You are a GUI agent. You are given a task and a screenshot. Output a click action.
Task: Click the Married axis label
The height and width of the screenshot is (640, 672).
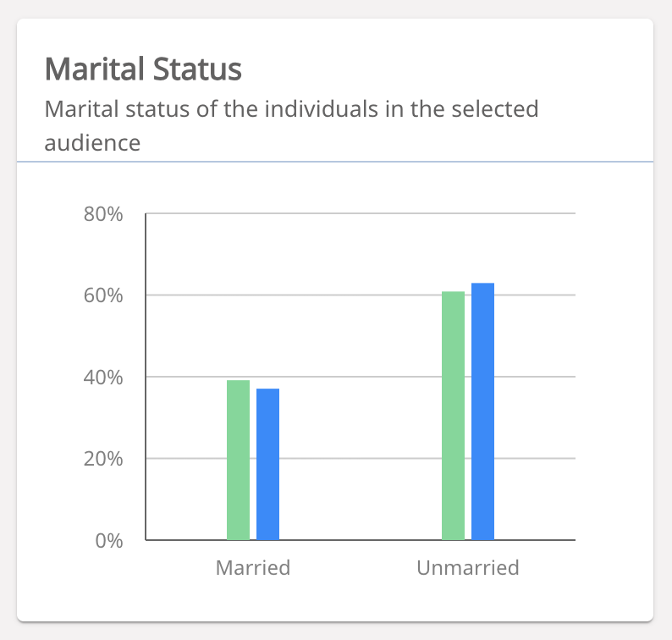(253, 567)
